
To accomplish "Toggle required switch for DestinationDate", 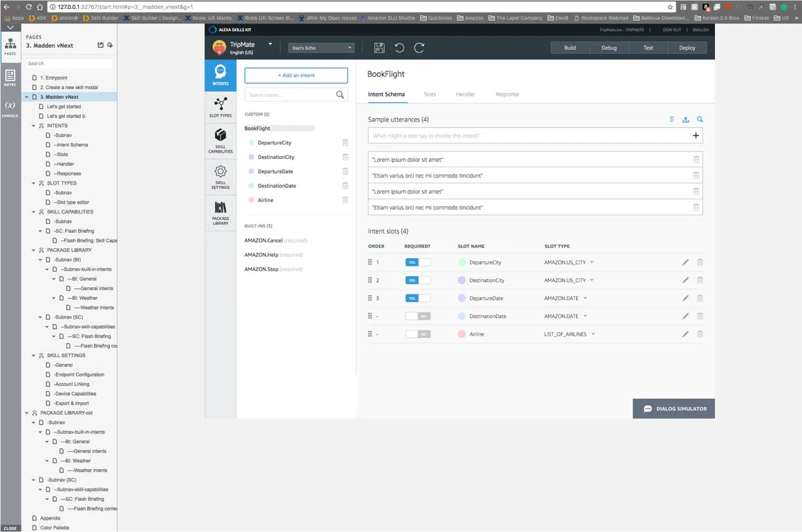I will (417, 316).
